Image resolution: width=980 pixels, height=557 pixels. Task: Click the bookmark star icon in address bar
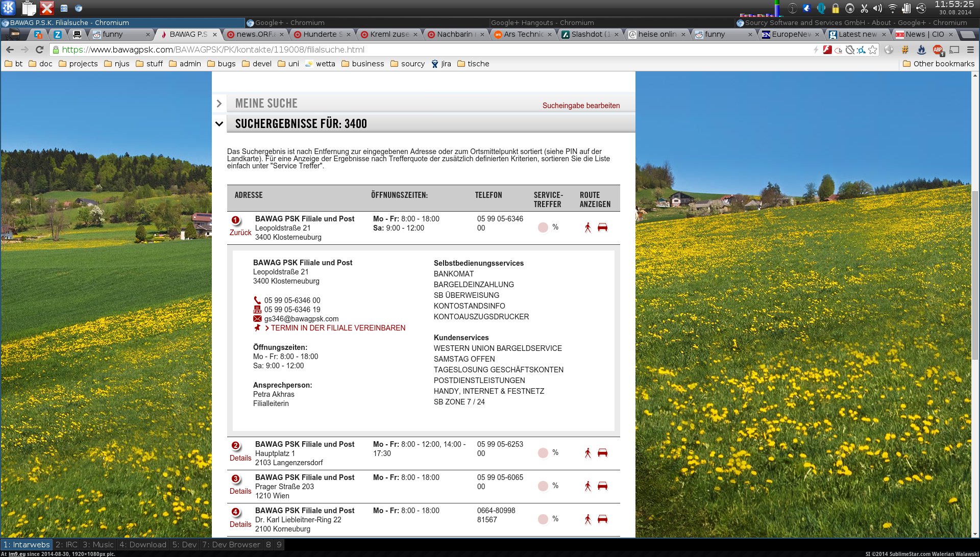(x=873, y=49)
